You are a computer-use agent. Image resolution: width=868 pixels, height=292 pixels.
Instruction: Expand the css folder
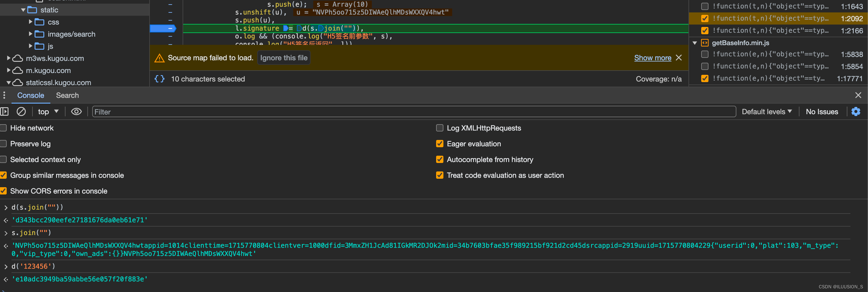coord(30,22)
